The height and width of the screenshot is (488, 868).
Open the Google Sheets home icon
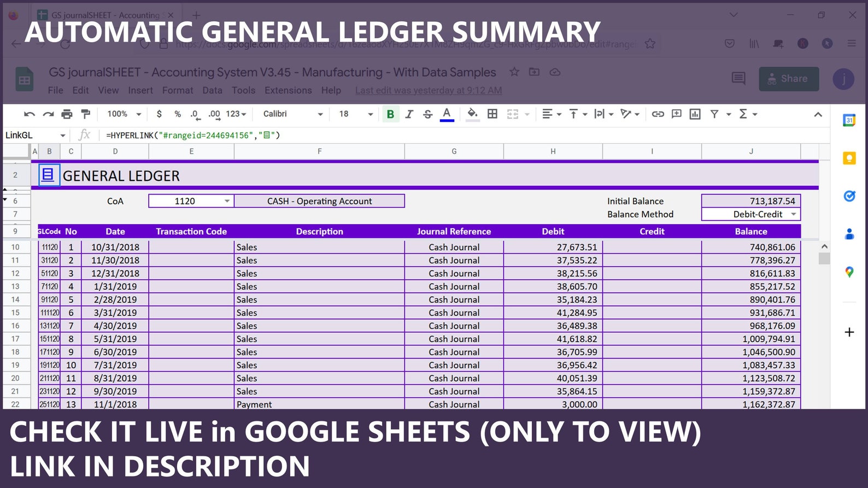25,80
